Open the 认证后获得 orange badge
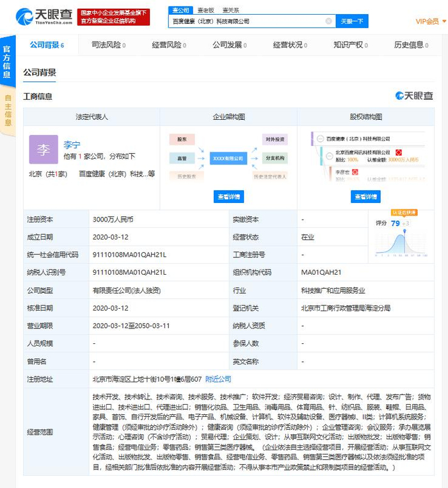 click(404, 213)
